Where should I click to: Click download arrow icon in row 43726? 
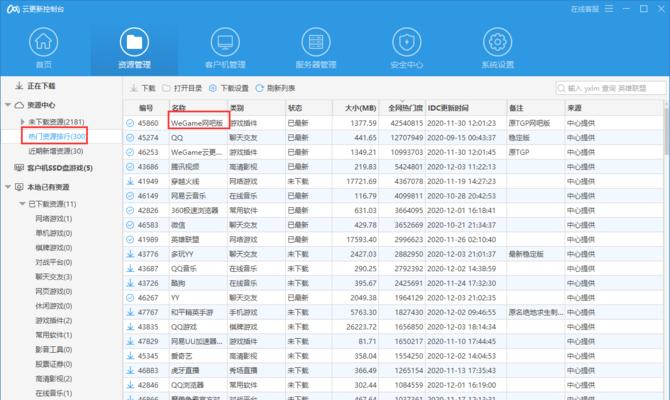pyautogui.click(x=130, y=283)
